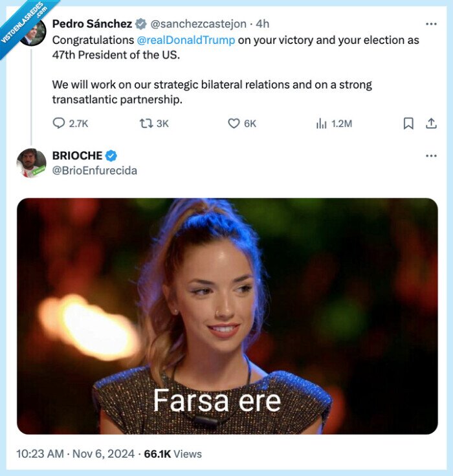Click Pedro Sánchez's verified badge
Image resolution: width=453 pixels, height=476 pixels.
click(140, 24)
